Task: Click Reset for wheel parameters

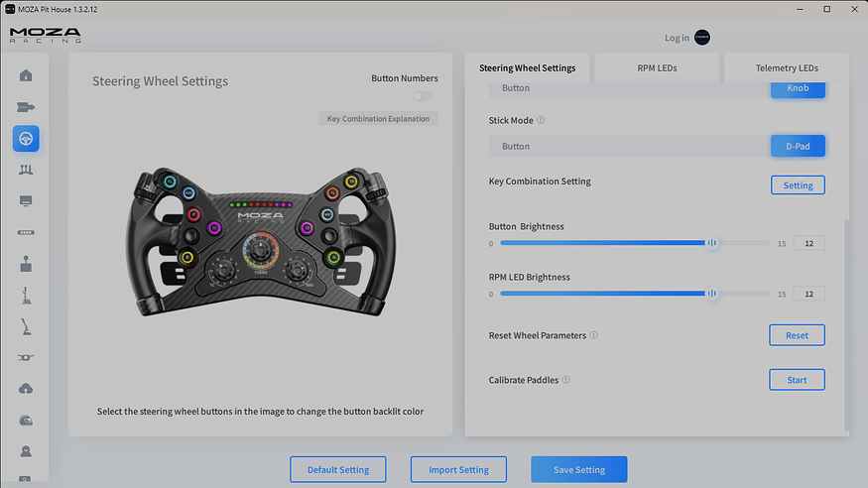Action: coord(797,335)
